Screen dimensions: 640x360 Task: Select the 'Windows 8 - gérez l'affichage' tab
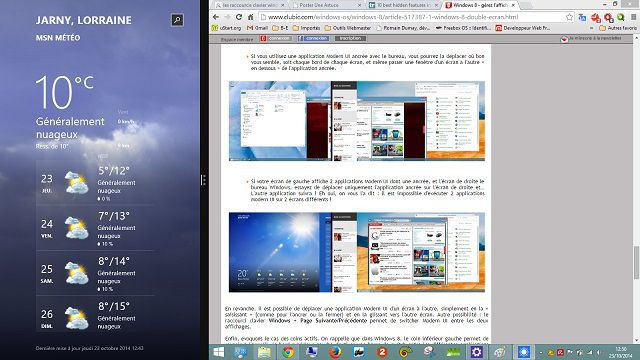(x=481, y=5)
